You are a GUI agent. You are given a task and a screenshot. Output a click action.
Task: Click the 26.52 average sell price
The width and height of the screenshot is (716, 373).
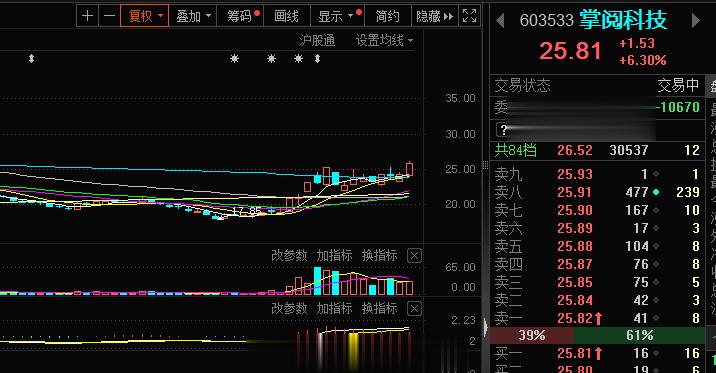click(574, 150)
